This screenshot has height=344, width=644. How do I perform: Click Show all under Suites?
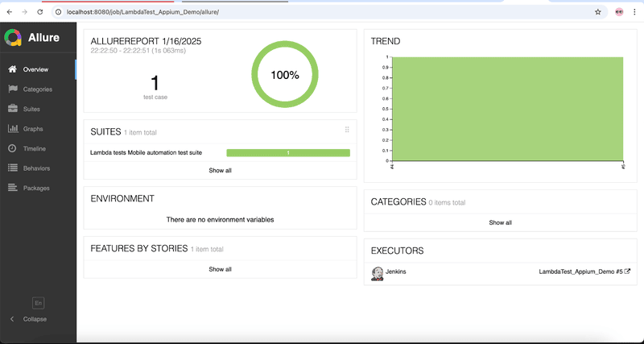point(220,170)
